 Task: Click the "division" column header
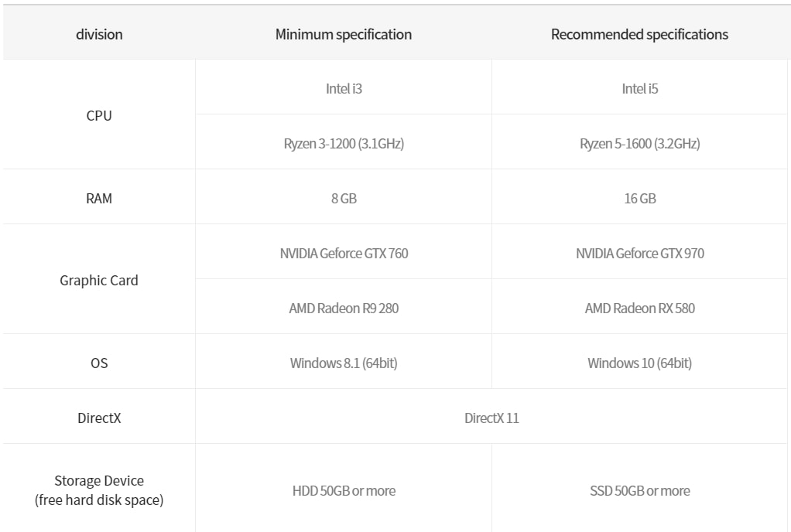pyautogui.click(x=99, y=34)
